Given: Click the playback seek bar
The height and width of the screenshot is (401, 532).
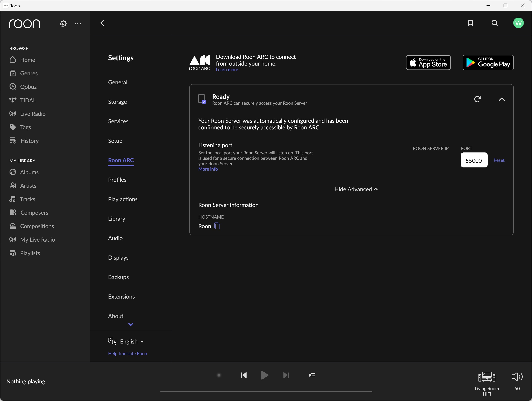Looking at the screenshot, I should tap(266, 392).
